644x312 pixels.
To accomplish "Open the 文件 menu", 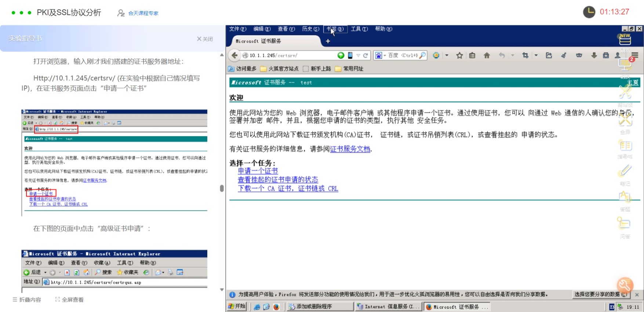I will coord(238,29).
